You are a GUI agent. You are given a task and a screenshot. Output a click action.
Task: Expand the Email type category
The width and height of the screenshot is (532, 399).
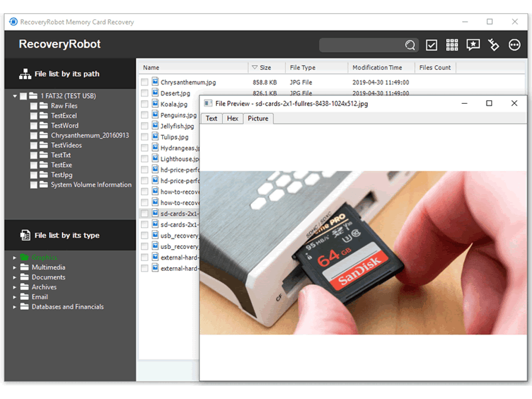(x=15, y=297)
